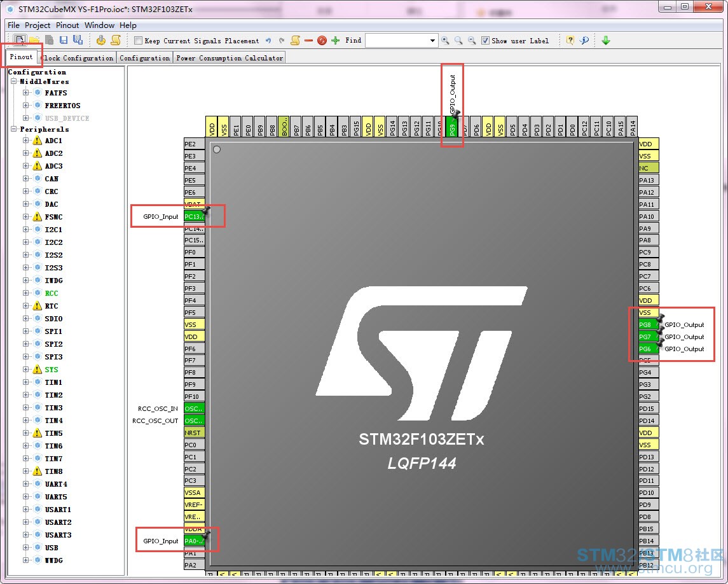Viewport: 728px width, 584px height.
Task: Click the New from file page icon
Action: (x=49, y=41)
